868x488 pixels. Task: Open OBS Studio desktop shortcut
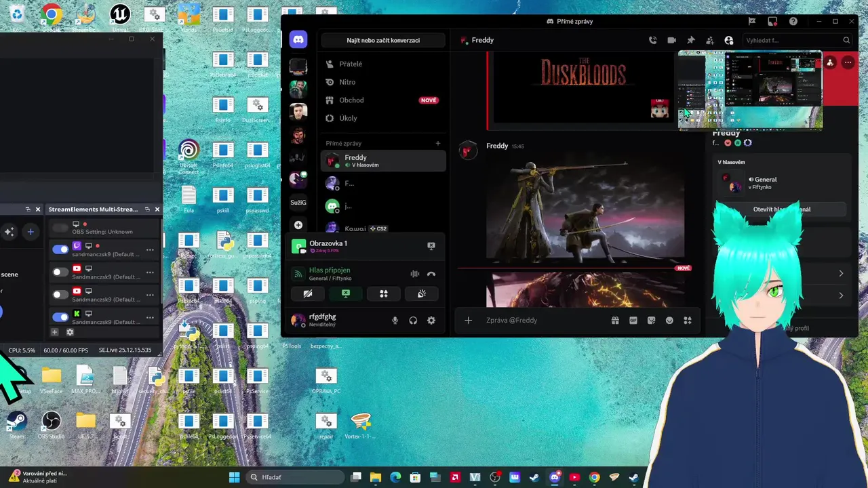(x=51, y=426)
